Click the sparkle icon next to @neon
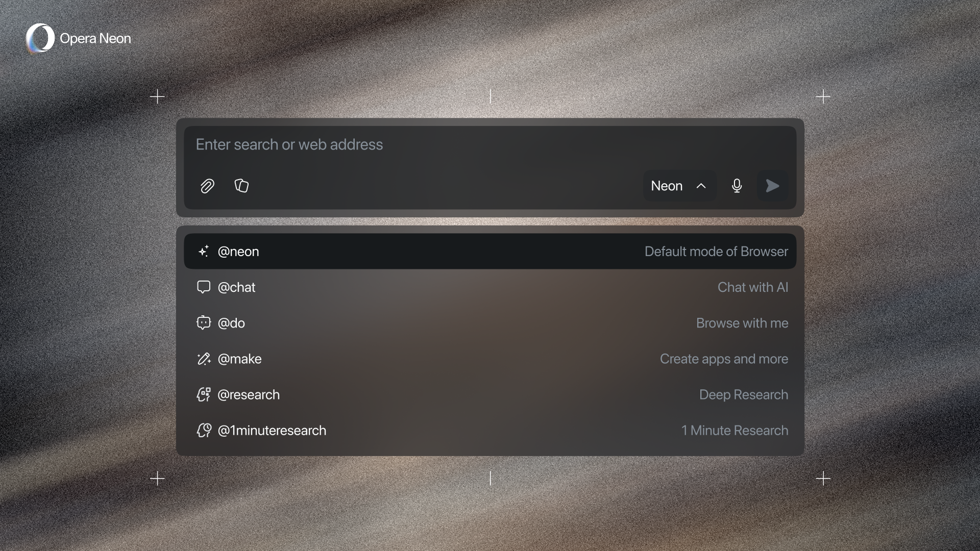Image resolution: width=980 pixels, height=551 pixels. (203, 251)
